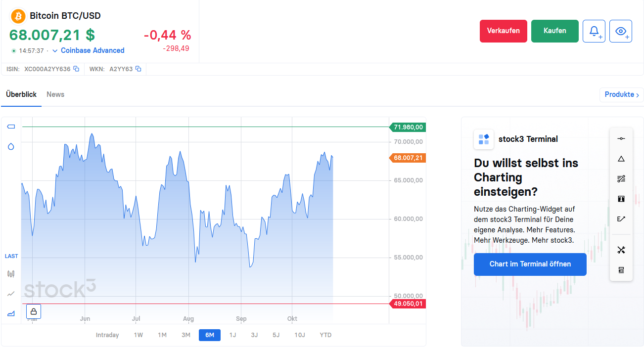The width and height of the screenshot is (644, 348).
Task: Click Chart im Terminal öffnen button
Action: click(530, 264)
